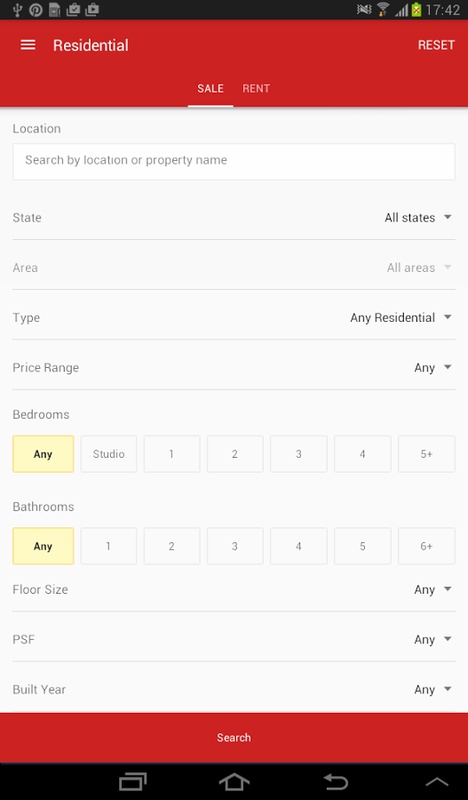Image resolution: width=468 pixels, height=800 pixels.
Task: Switch to the SALE tab
Action: pyautogui.click(x=210, y=88)
